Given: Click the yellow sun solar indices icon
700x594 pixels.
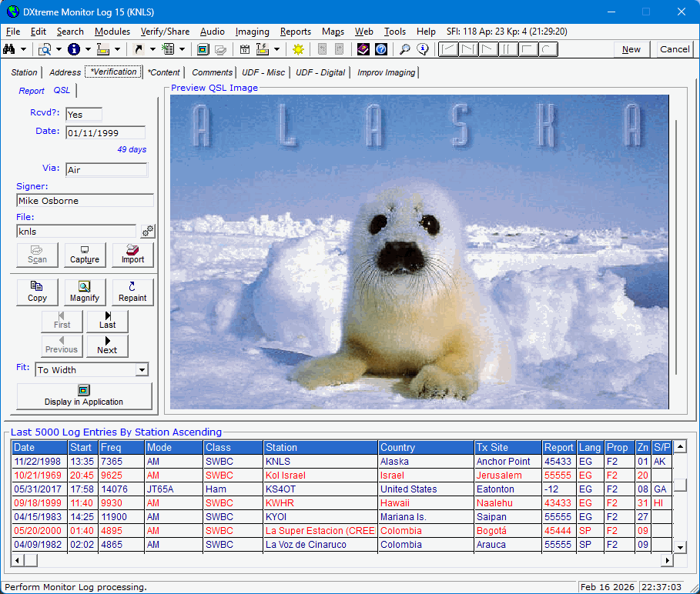Looking at the screenshot, I should pos(298,49).
